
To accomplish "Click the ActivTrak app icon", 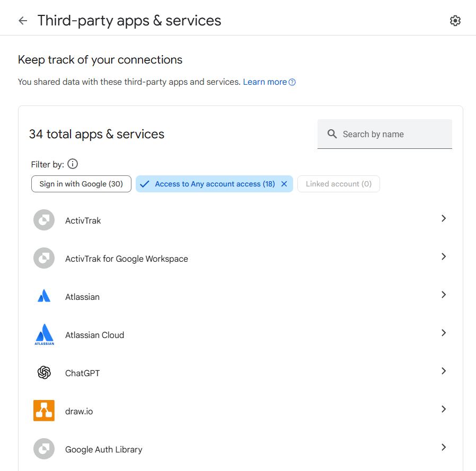I will (44, 220).
